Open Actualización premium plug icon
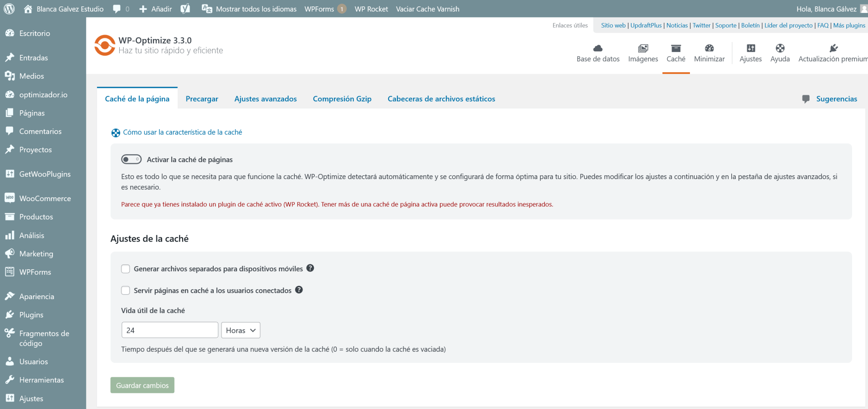 [x=833, y=48]
